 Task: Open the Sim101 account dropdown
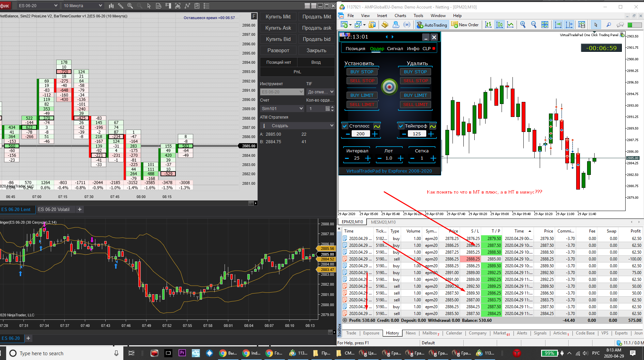coord(282,108)
